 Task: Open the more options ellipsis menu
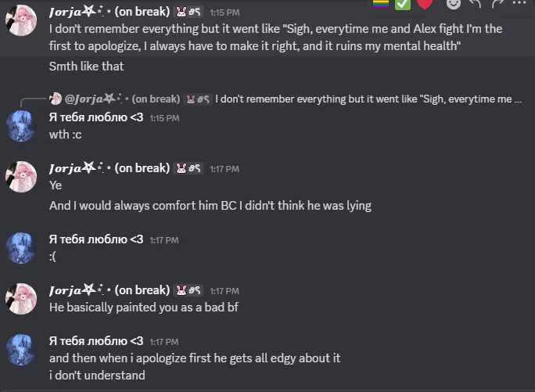[519, 4]
